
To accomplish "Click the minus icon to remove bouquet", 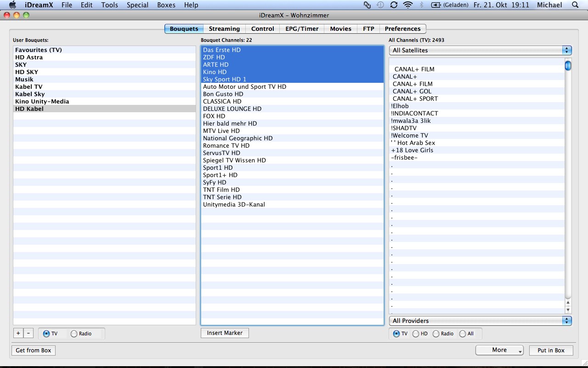I will point(28,333).
